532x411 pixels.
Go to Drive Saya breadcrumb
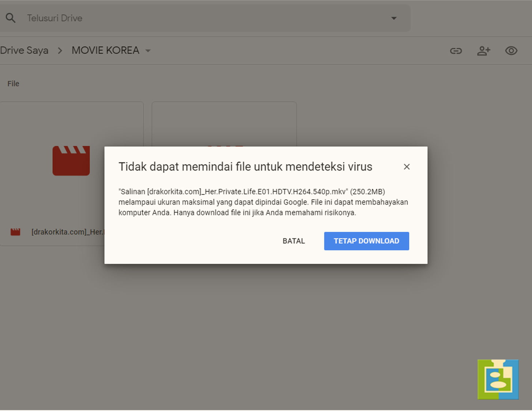(24, 50)
